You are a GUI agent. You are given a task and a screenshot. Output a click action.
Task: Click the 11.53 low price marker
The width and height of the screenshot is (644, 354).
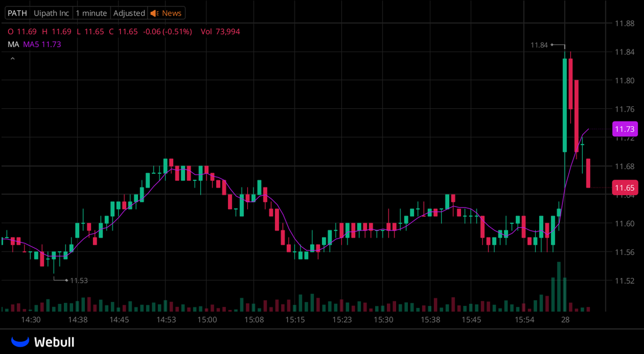79,281
